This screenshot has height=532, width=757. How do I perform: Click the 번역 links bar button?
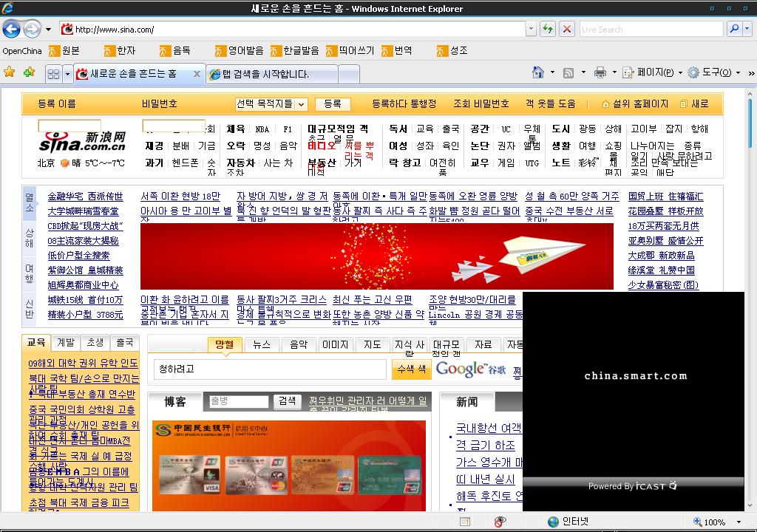pyautogui.click(x=397, y=51)
